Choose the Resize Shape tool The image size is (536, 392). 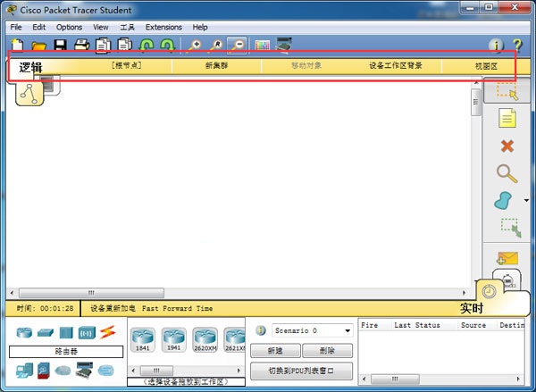[x=511, y=228]
